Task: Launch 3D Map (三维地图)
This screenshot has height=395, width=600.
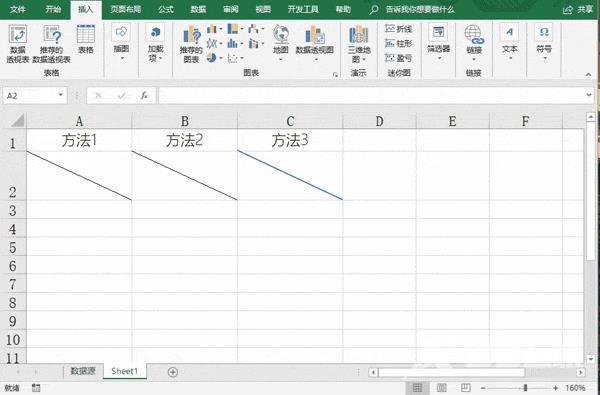Action: (x=359, y=44)
